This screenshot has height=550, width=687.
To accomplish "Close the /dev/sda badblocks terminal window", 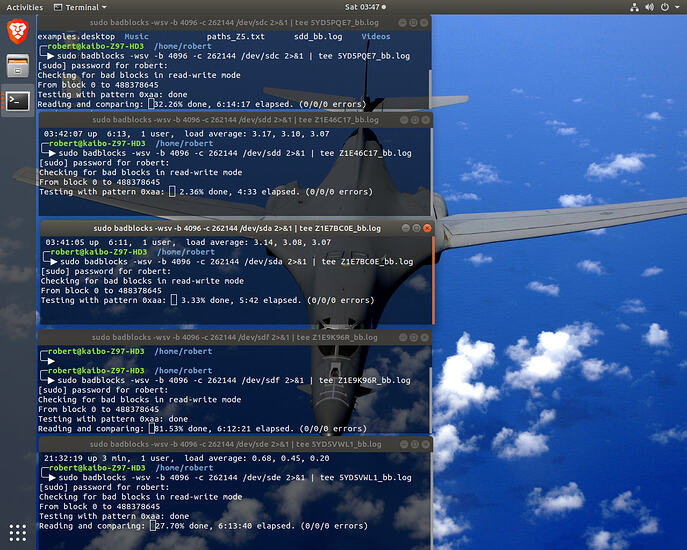I will (x=427, y=228).
